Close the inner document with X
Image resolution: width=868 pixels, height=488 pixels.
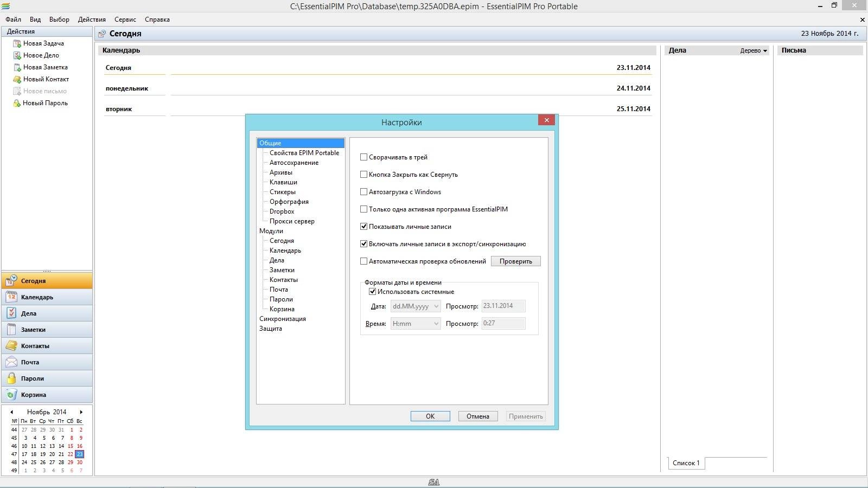[x=862, y=20]
